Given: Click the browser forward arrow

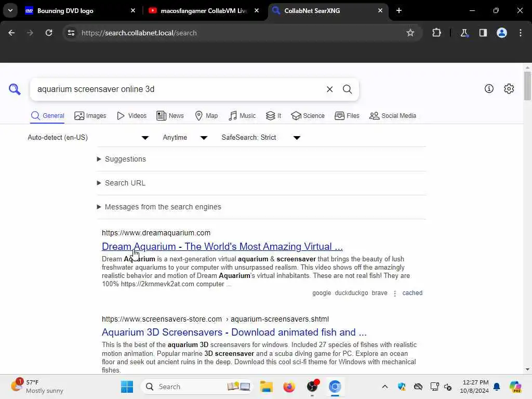Looking at the screenshot, I should [x=30, y=33].
